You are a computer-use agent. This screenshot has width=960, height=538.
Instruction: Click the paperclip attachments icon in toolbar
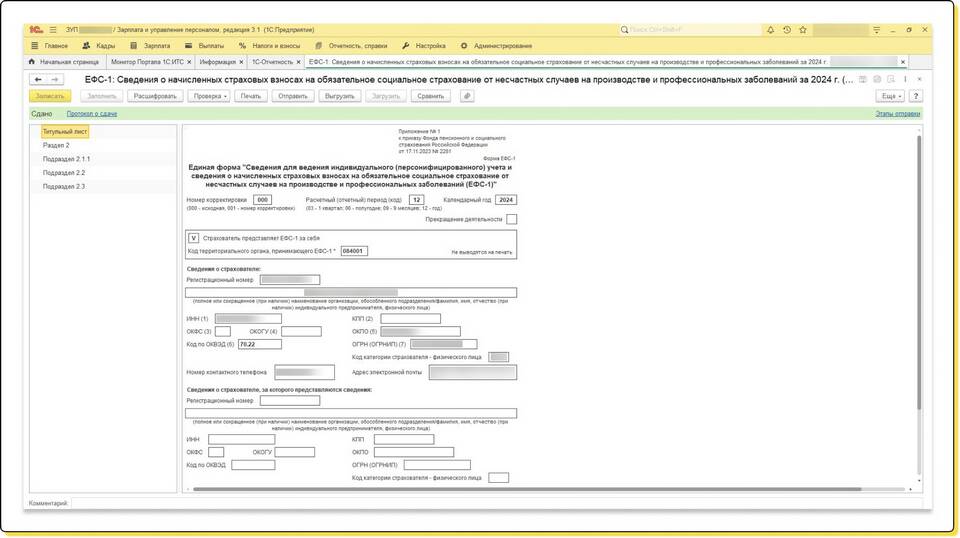tap(466, 96)
